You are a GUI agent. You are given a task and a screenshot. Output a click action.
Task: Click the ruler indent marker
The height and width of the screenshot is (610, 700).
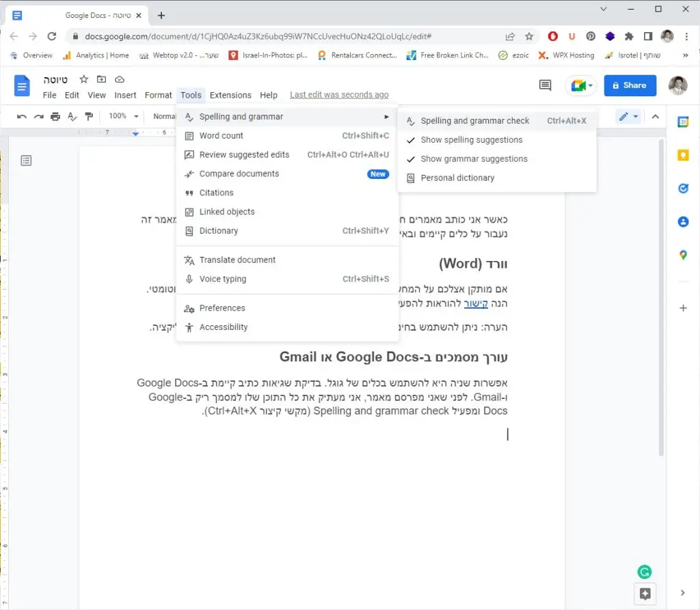pyautogui.click(x=135, y=133)
